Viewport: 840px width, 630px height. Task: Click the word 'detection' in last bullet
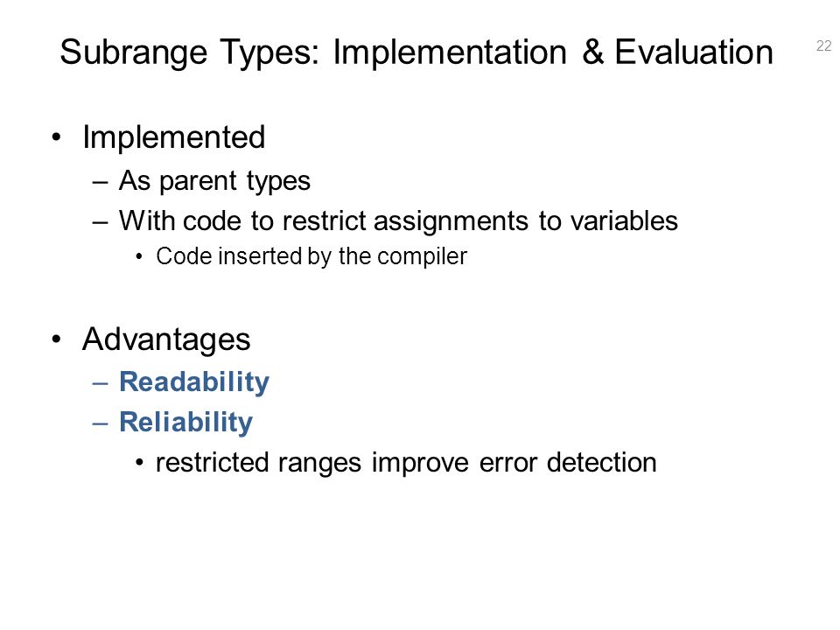click(x=601, y=462)
